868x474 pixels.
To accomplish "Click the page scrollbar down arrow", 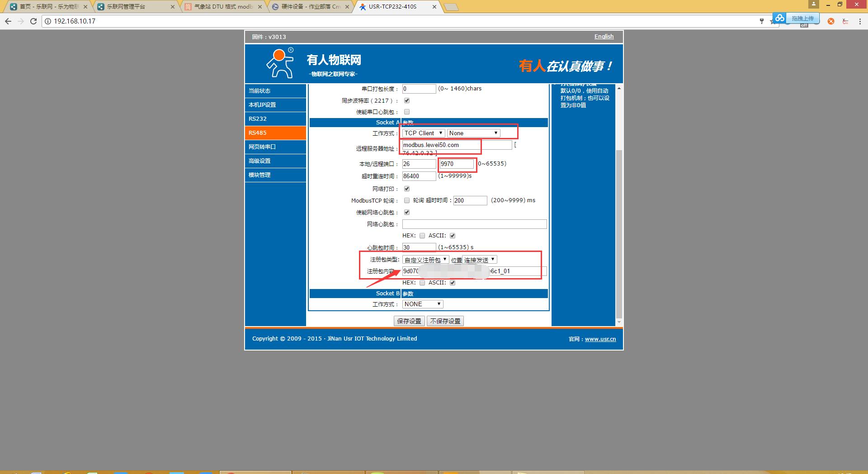I will coord(619,322).
